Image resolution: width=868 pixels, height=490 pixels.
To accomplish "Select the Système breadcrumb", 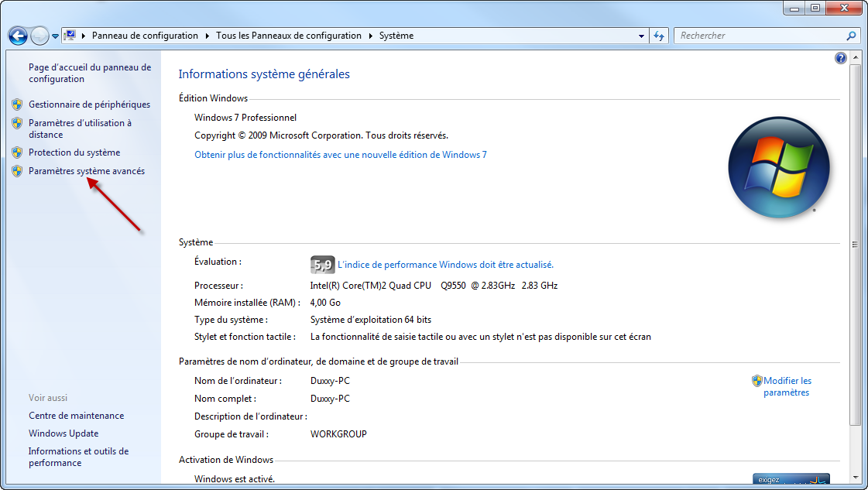I will coord(396,36).
